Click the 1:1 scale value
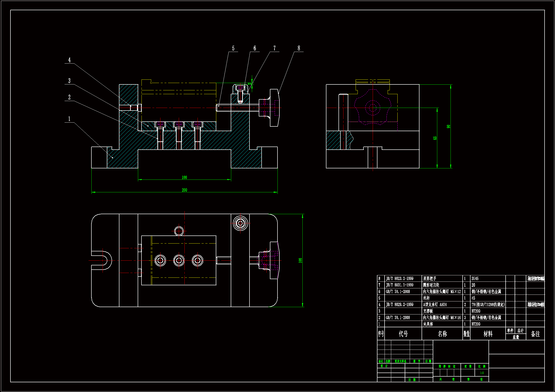The width and height of the screenshot is (555, 392). [482, 373]
